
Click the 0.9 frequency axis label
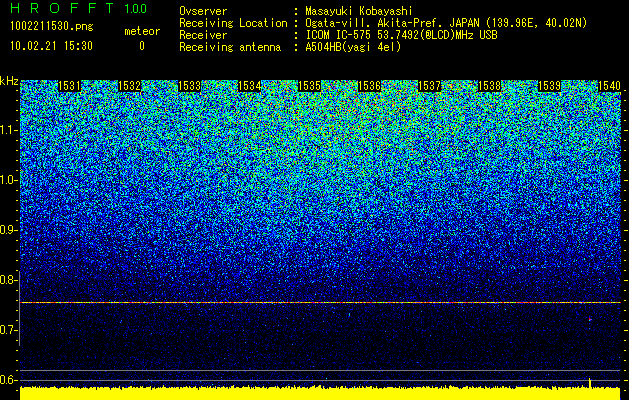tap(8, 230)
